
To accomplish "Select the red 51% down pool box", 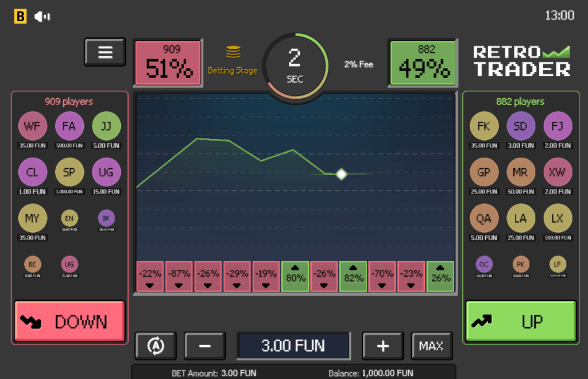I will tap(168, 63).
